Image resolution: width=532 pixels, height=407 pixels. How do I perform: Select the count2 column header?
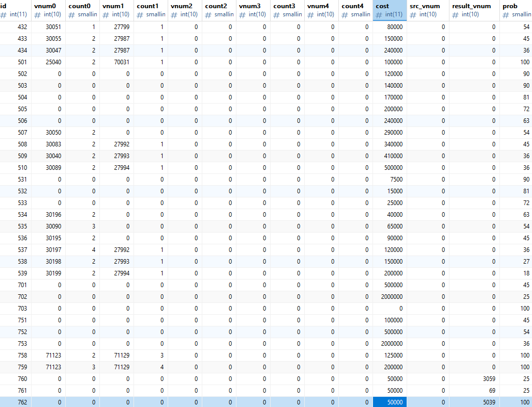[216, 6]
